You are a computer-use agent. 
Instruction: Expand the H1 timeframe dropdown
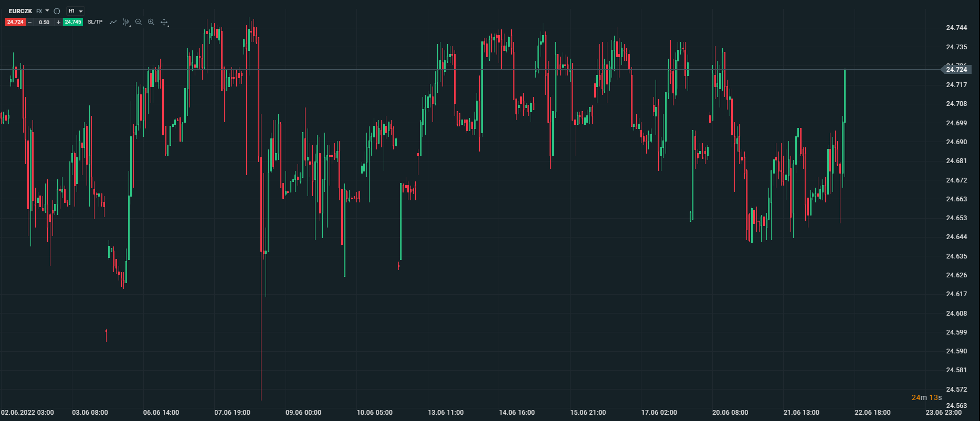point(81,11)
